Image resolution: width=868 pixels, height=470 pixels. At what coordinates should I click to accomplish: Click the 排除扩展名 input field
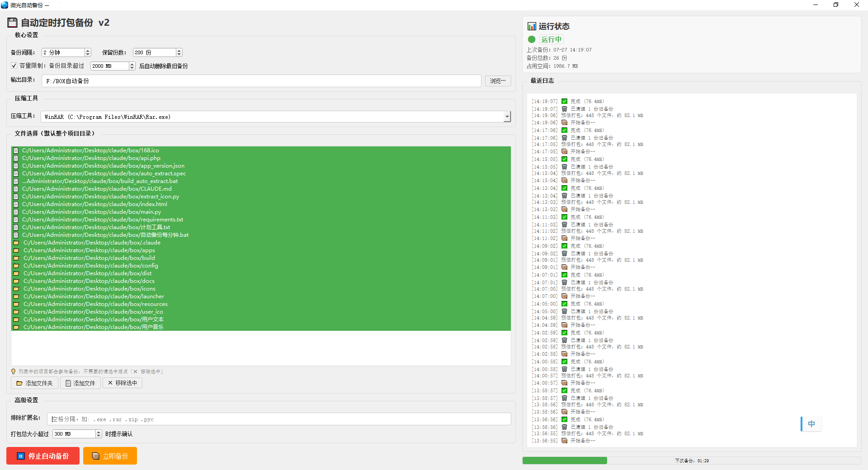[x=279, y=419]
